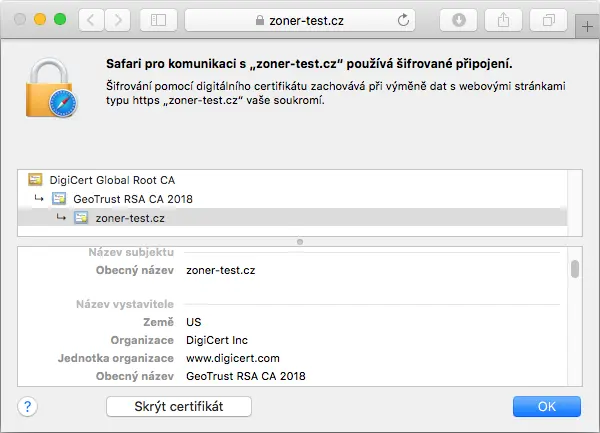Go forward with the Safari forward arrow
Viewport: 600px width, 433px height.
(117, 20)
